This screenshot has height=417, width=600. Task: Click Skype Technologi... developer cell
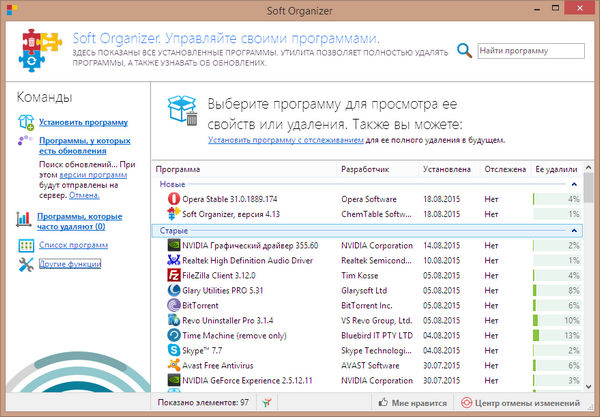376,350
